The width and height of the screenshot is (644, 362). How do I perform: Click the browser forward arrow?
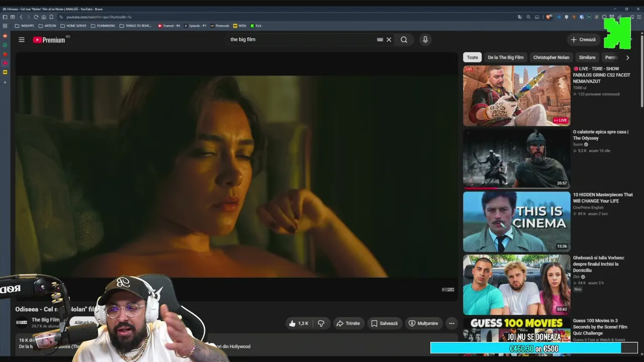coord(28,17)
